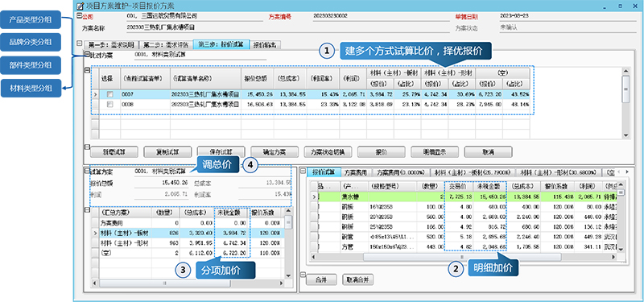The width and height of the screenshot is (644, 302).
Task: Click the 取消 button in button row
Action: pyautogui.click(x=488, y=151)
